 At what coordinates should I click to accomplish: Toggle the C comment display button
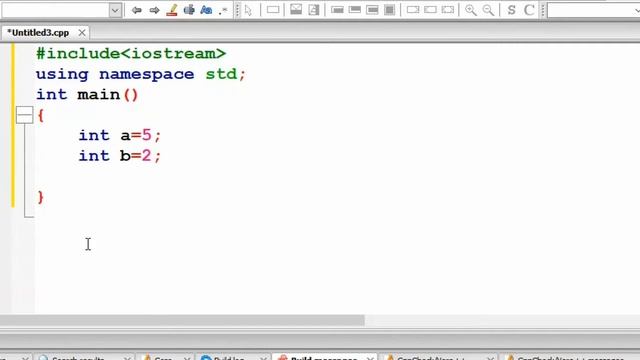point(529,10)
